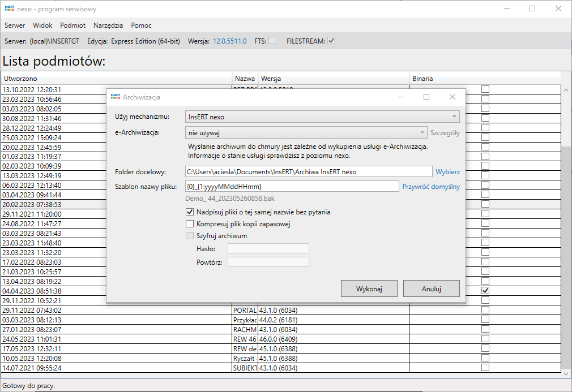572x392 pixels.
Task: Expand the e-Archiwizacja dropdown
Action: (x=306, y=132)
